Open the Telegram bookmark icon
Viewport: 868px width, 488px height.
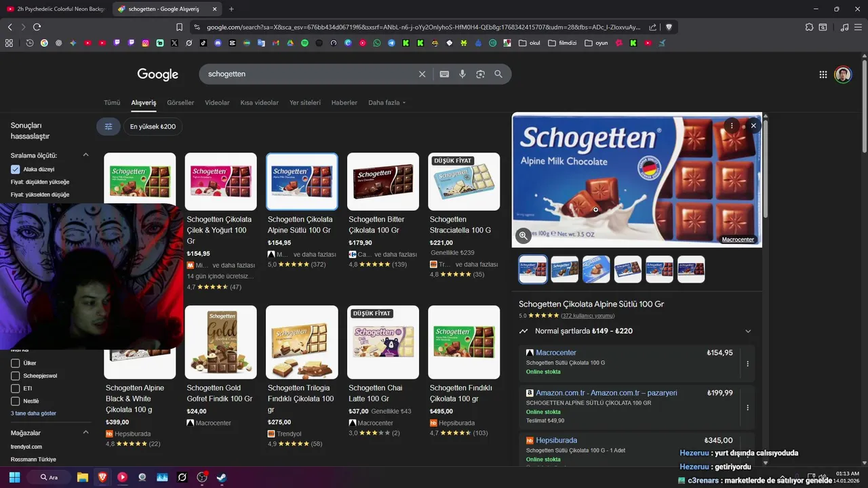click(x=391, y=43)
